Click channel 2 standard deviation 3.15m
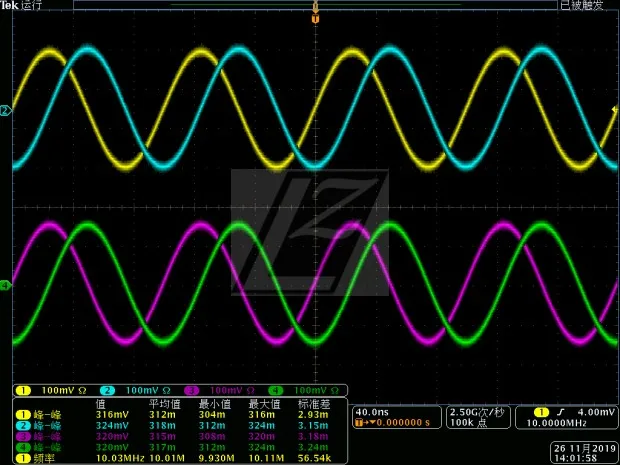The width and height of the screenshot is (620, 465). coord(313,426)
